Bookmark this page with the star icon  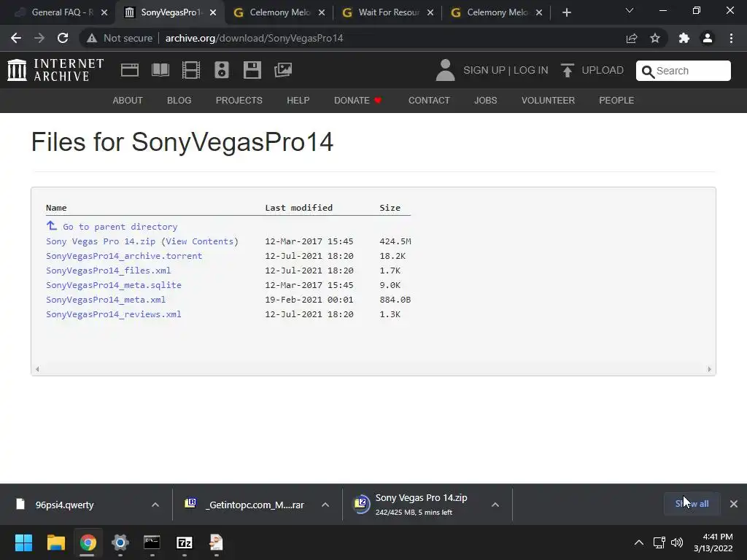coord(655,38)
